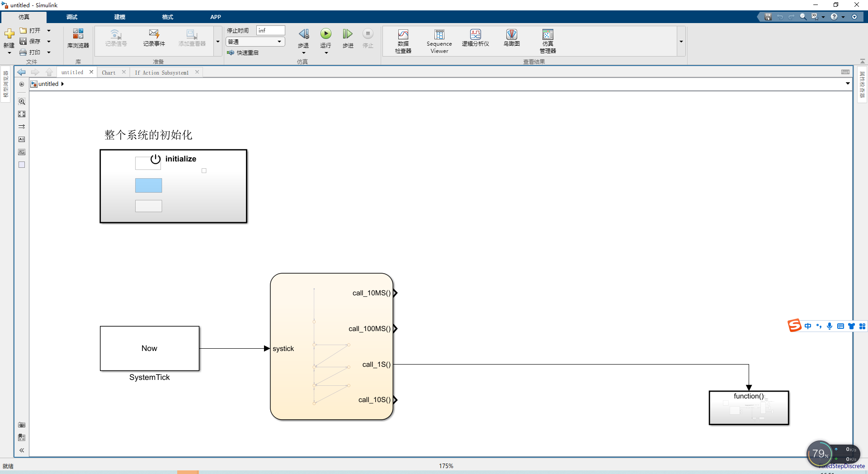Run the simulation
The width and height of the screenshot is (868, 474).
coord(326,34)
